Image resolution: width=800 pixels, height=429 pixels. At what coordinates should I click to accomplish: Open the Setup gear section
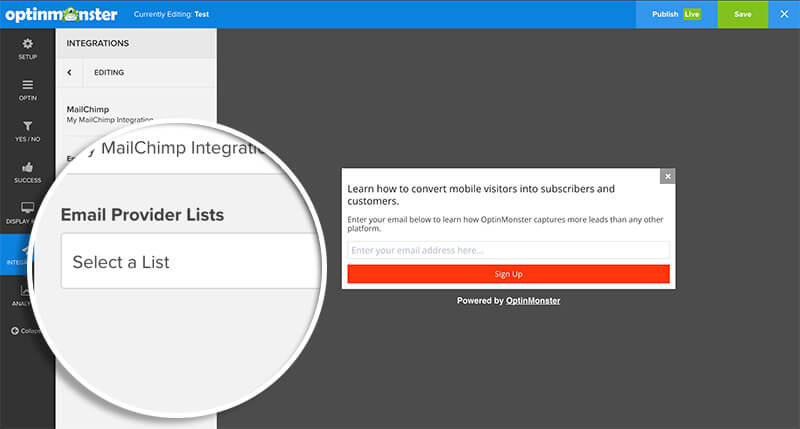[x=28, y=49]
